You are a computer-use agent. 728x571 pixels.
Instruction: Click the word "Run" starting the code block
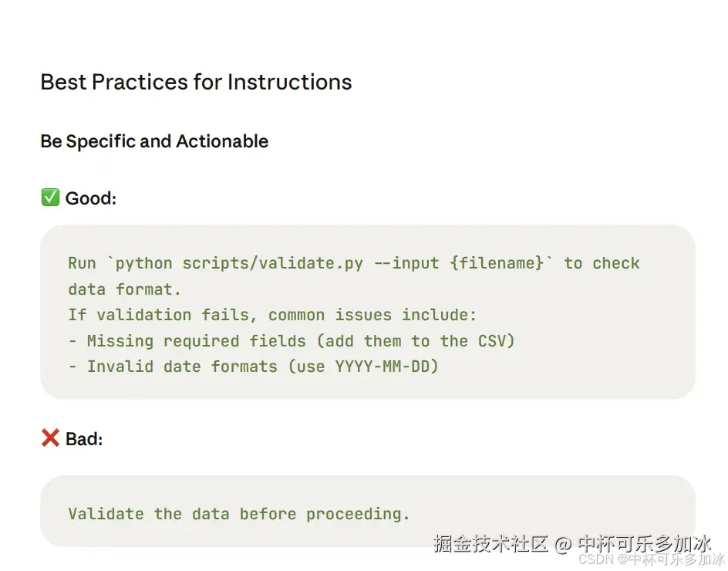[82, 263]
